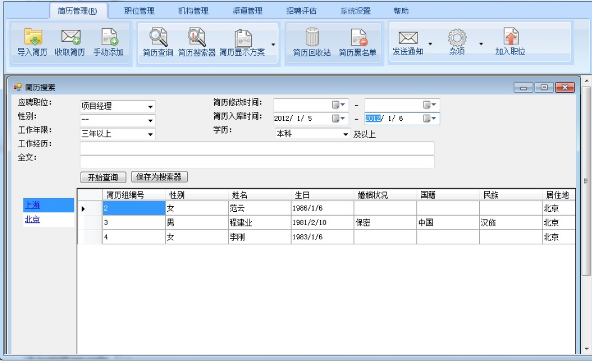Switch to 系统设置 tab
Image resolution: width=592 pixels, height=364 pixels.
pyautogui.click(x=356, y=11)
